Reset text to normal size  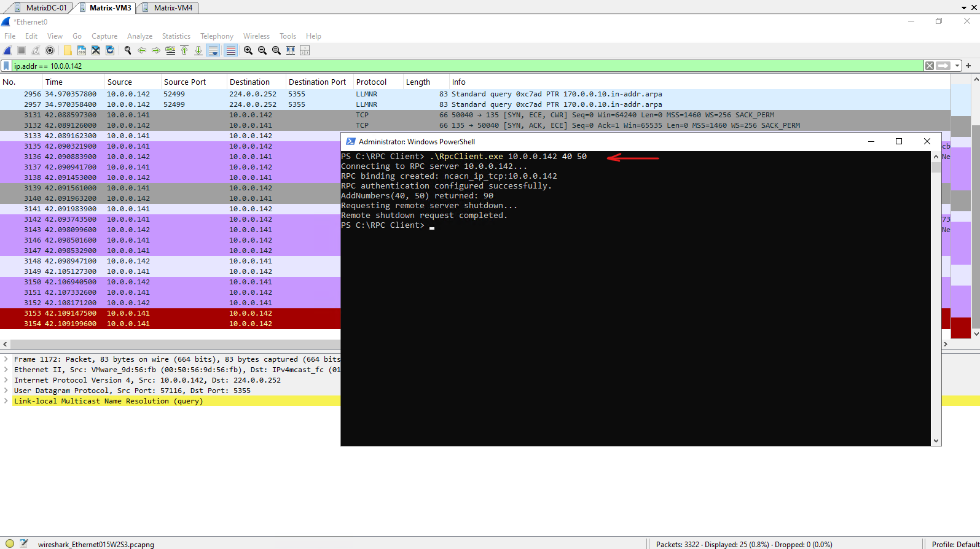[x=276, y=50]
